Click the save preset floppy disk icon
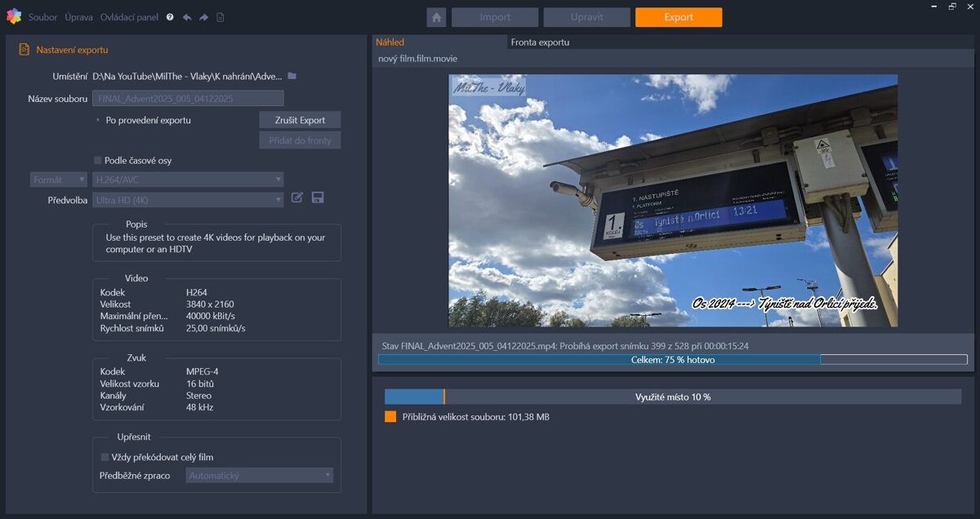The height and width of the screenshot is (519, 980). tap(318, 197)
